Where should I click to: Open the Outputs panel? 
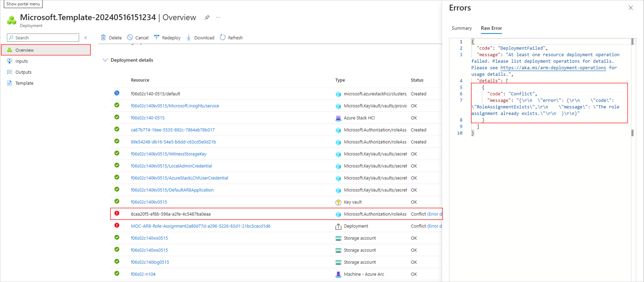pyautogui.click(x=23, y=72)
